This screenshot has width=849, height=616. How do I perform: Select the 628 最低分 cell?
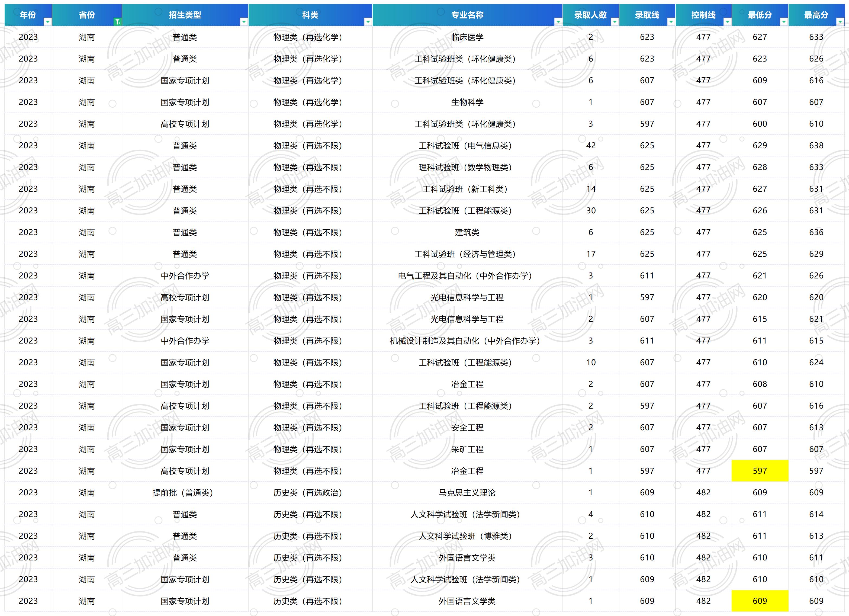pos(760,167)
